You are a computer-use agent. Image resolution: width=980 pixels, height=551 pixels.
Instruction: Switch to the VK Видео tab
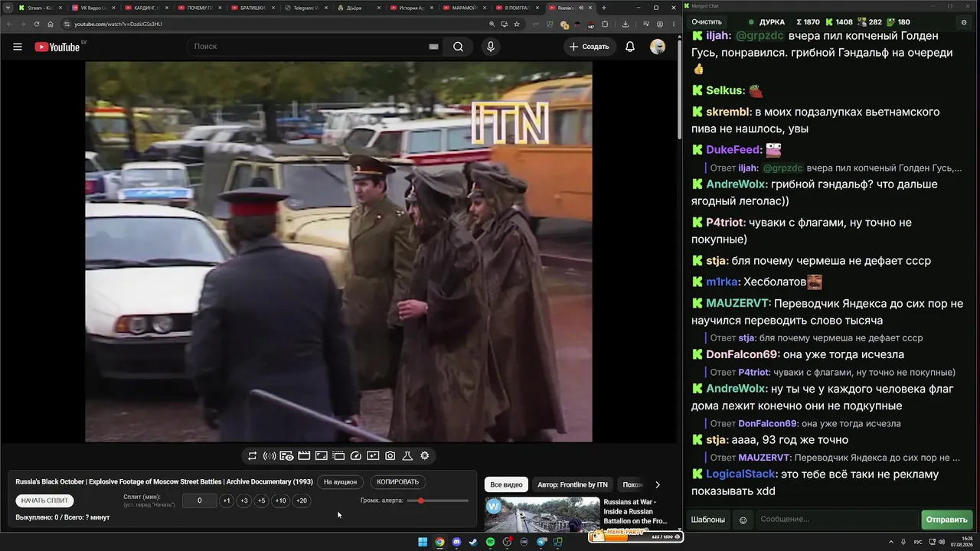click(x=93, y=8)
